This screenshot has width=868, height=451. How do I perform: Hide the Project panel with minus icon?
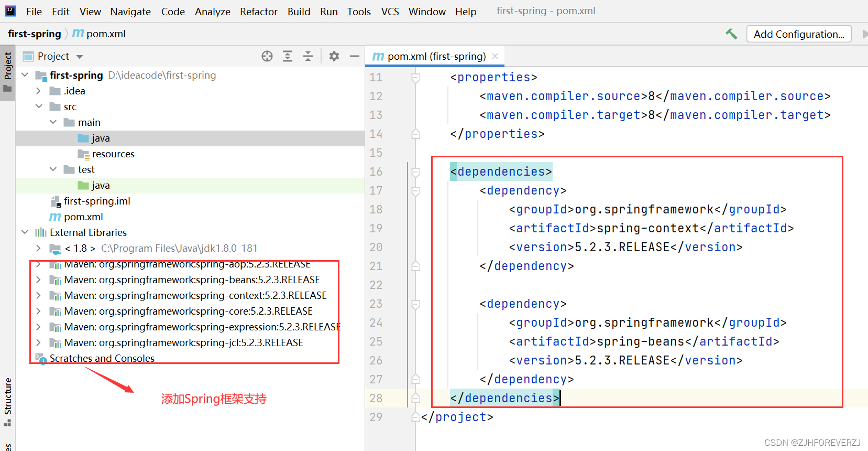pyautogui.click(x=355, y=56)
